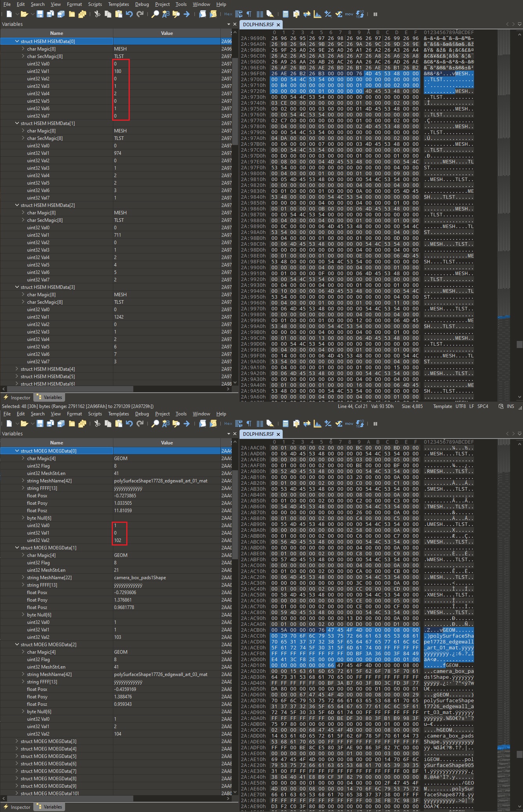Click Redo arrow in bottom window toolbar
523x812 pixels.
[x=140, y=424]
